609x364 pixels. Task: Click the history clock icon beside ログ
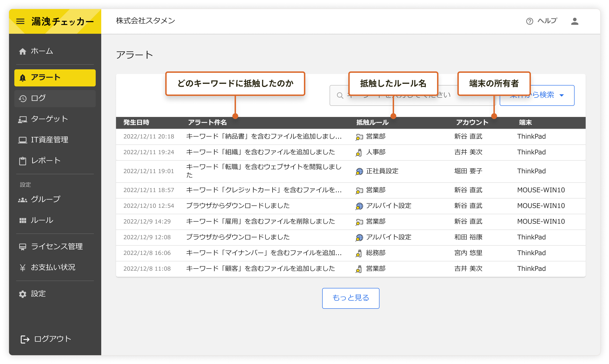point(23,98)
